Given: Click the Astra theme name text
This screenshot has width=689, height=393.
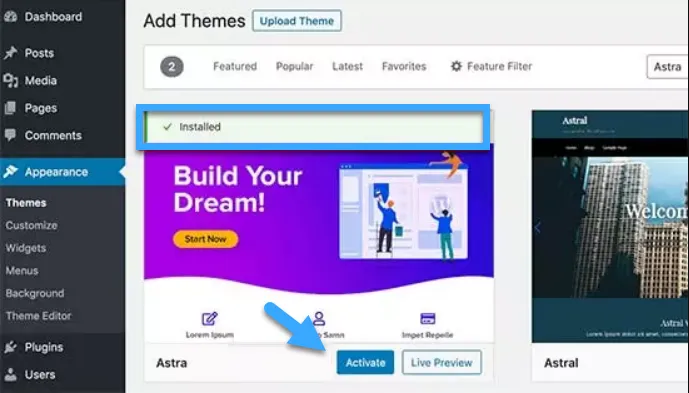Looking at the screenshot, I should point(172,363).
